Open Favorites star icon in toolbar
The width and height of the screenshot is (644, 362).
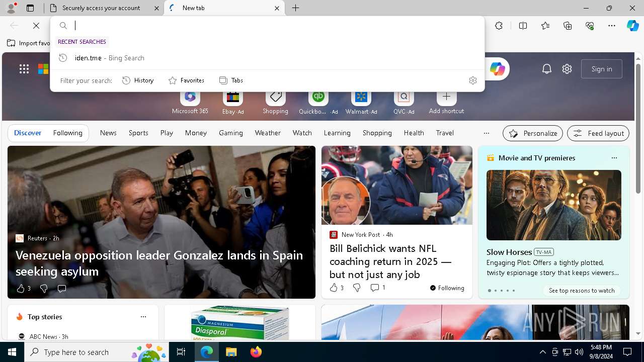[545, 26]
